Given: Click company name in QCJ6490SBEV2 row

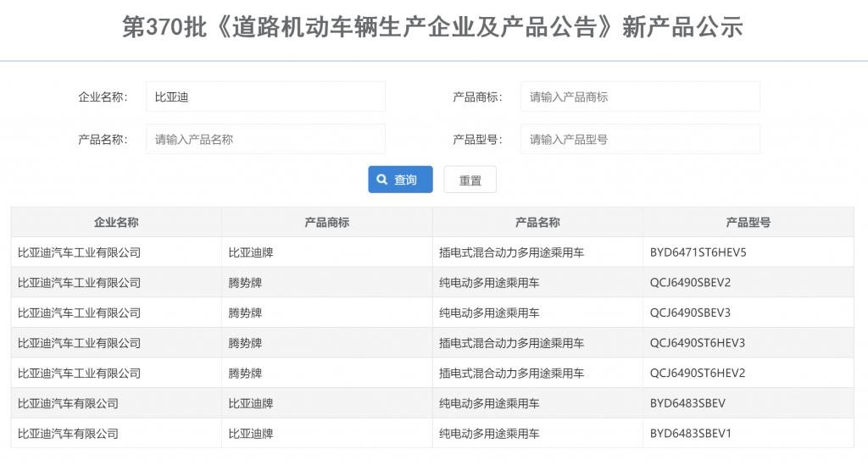Looking at the screenshot, I should click(x=79, y=283).
